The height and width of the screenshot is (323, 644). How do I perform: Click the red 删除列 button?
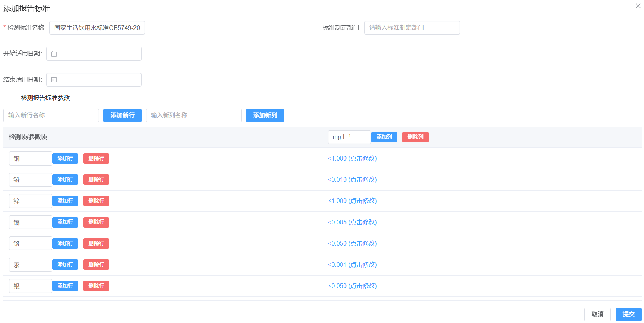[x=415, y=137]
